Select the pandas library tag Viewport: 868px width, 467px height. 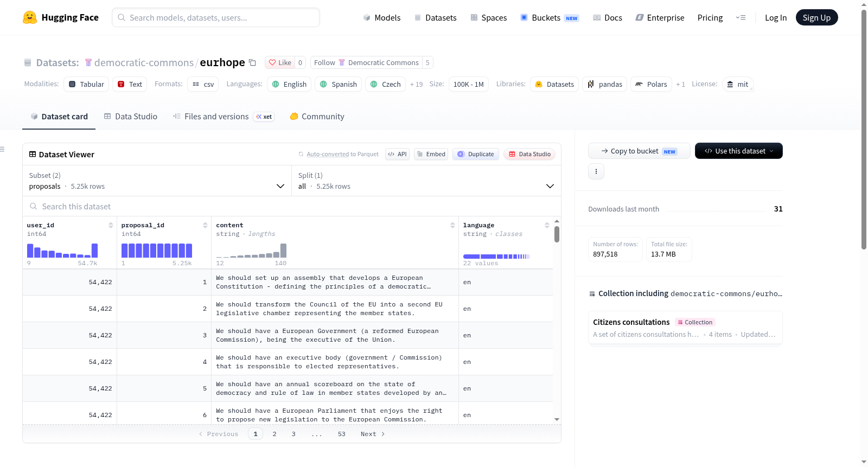point(605,84)
